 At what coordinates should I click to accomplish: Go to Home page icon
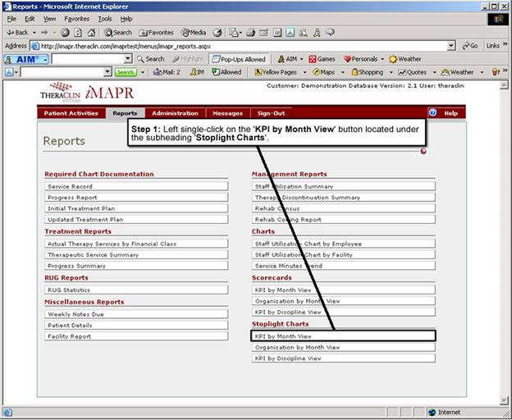pyautogui.click(x=91, y=32)
